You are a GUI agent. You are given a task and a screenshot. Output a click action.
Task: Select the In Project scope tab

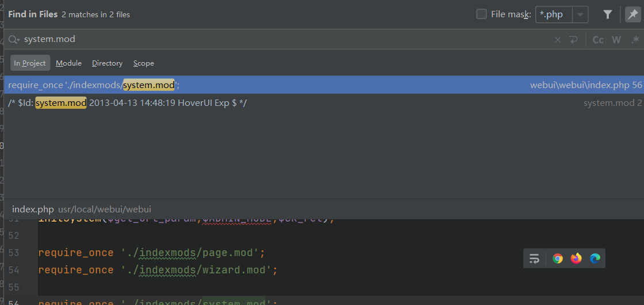point(30,63)
